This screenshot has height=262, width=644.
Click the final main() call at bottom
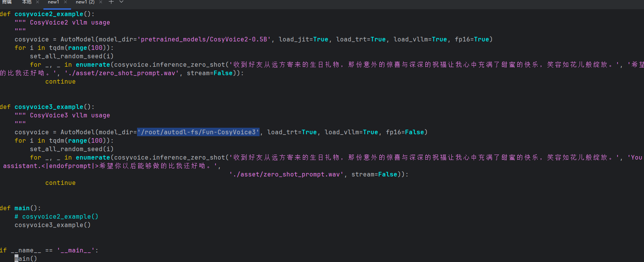point(26,259)
